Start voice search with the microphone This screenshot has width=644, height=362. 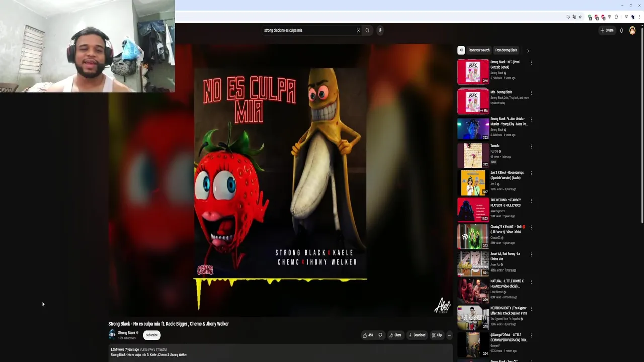(380, 30)
